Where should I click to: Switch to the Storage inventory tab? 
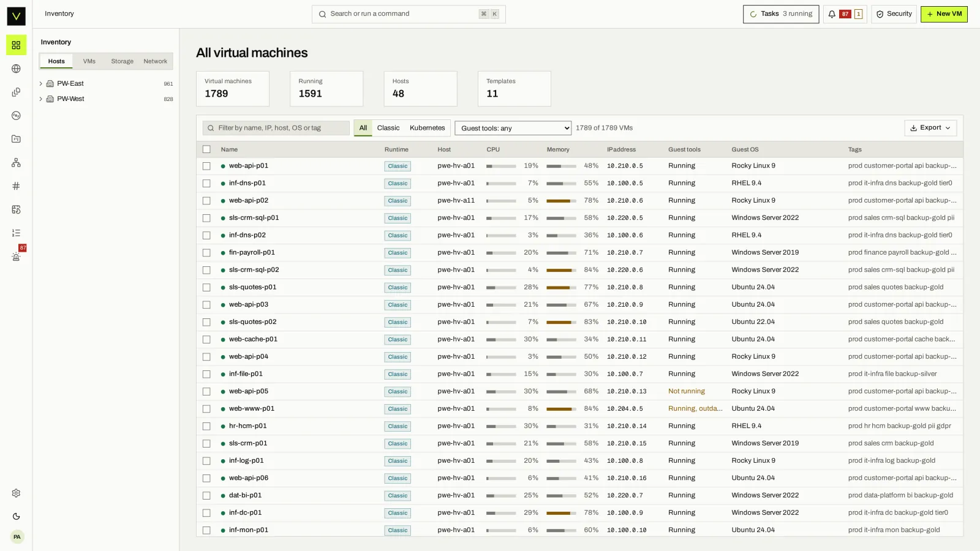122,61
